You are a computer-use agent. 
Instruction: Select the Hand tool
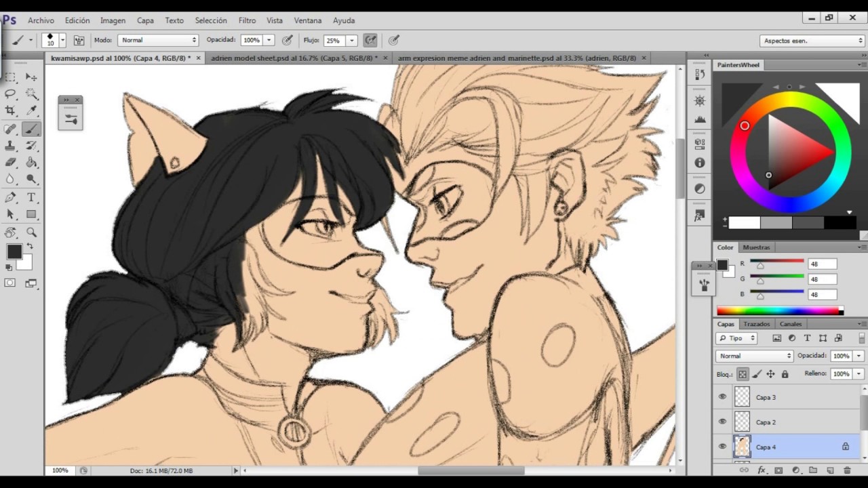point(11,232)
